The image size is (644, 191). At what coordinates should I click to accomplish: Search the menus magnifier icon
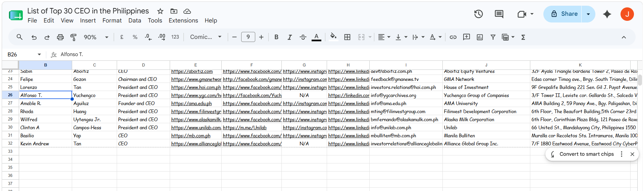tap(19, 37)
